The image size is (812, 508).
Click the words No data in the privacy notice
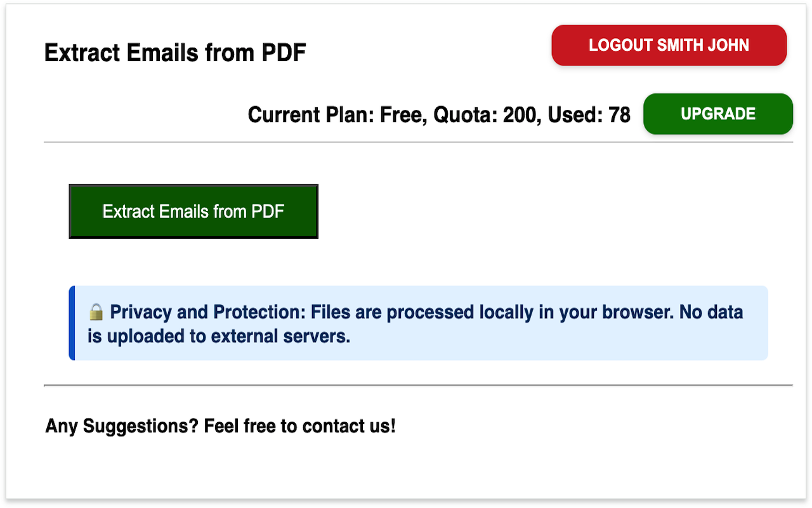(711, 312)
